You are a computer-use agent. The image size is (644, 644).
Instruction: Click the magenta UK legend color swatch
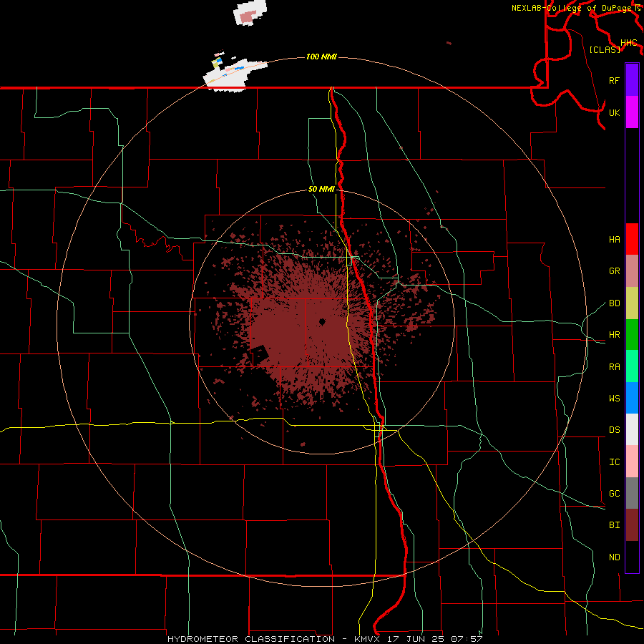click(x=632, y=112)
